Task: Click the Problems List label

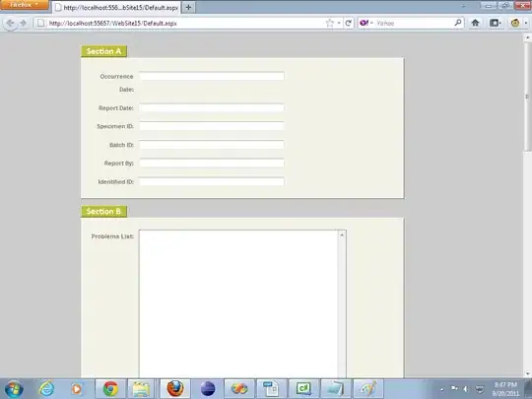Action: pyautogui.click(x=112, y=236)
